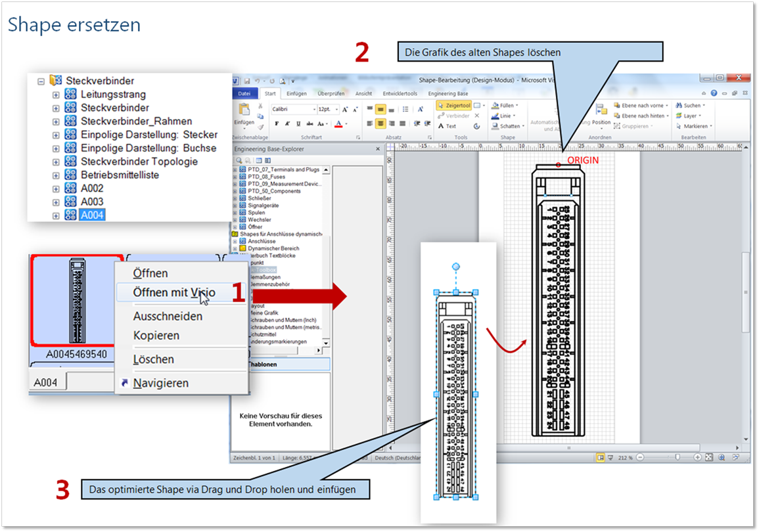This screenshot has height=532, width=759.
Task: Click the view mode icon left of 212 %
Action: pos(600,458)
